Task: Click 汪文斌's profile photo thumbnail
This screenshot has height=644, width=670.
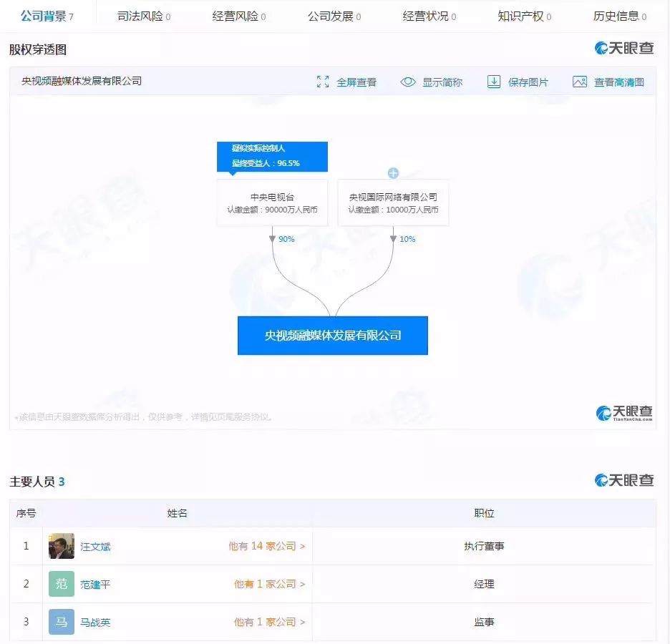Action: [61, 546]
